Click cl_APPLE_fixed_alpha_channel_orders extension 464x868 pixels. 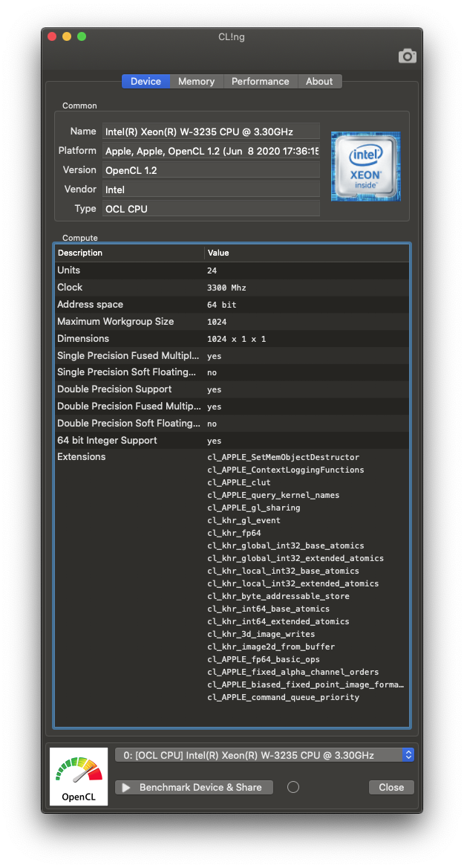293,672
